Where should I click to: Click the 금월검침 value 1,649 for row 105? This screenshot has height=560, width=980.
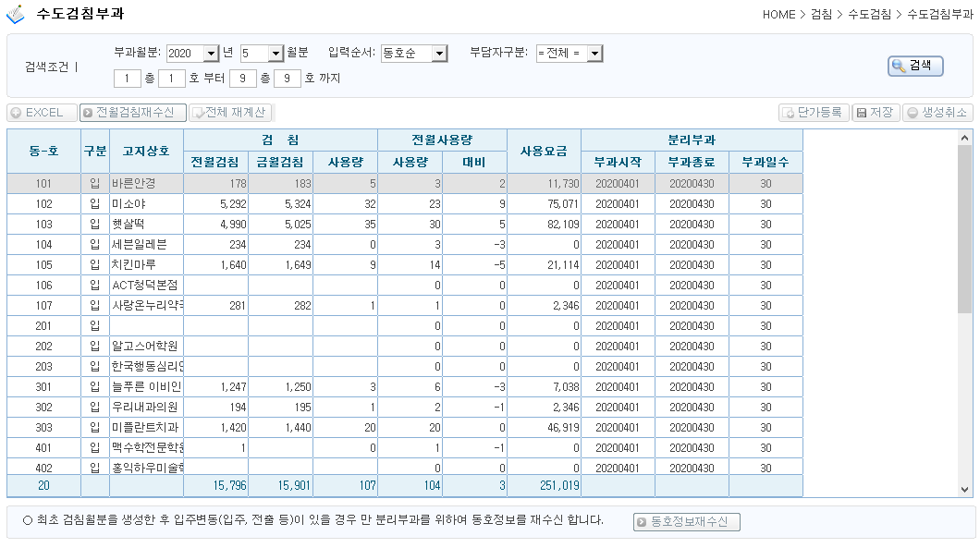pos(281,265)
